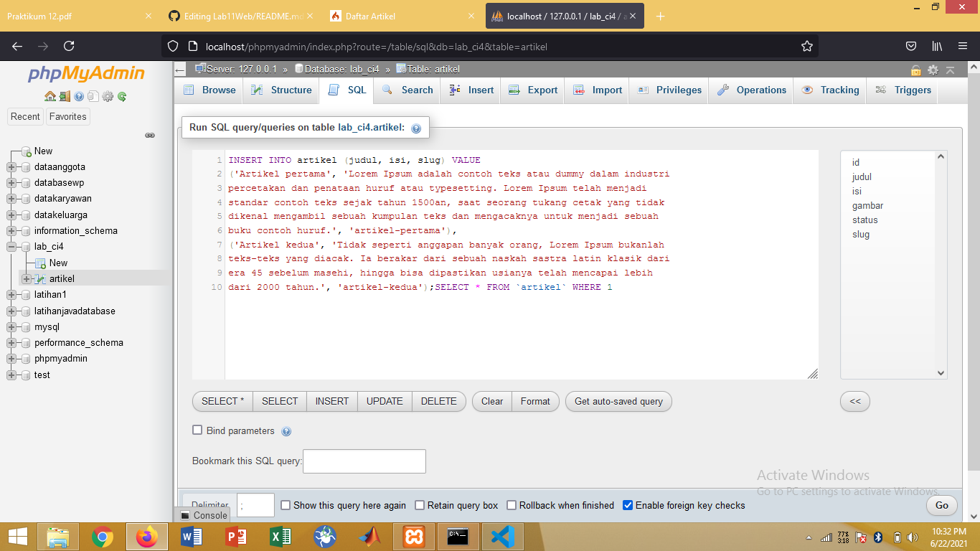
Task: Click the help icon next to Bind parameters
Action: 286,431
